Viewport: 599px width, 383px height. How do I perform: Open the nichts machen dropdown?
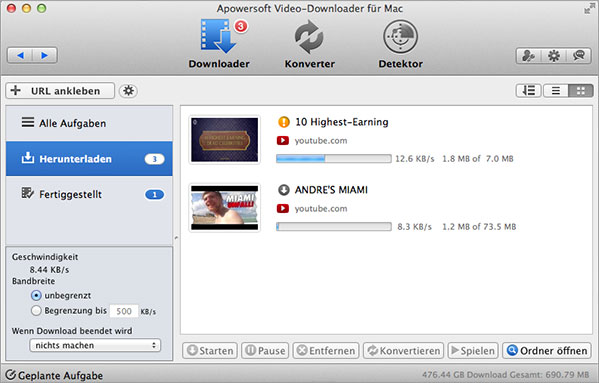(95, 345)
